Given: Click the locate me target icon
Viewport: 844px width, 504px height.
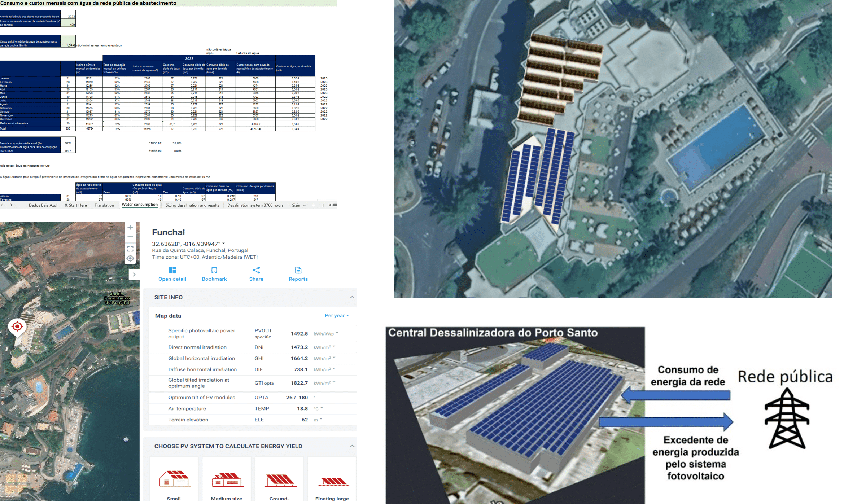Looking at the screenshot, I should pos(130,258).
